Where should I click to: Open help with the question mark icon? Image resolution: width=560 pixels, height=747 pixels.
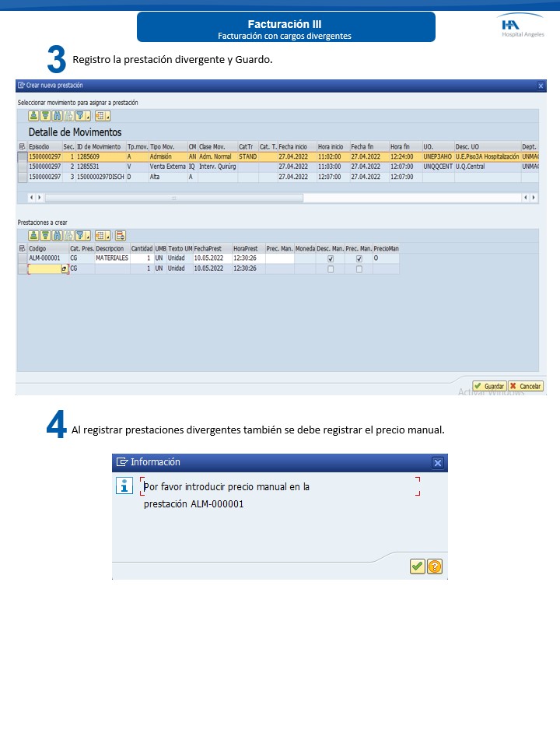(x=435, y=566)
